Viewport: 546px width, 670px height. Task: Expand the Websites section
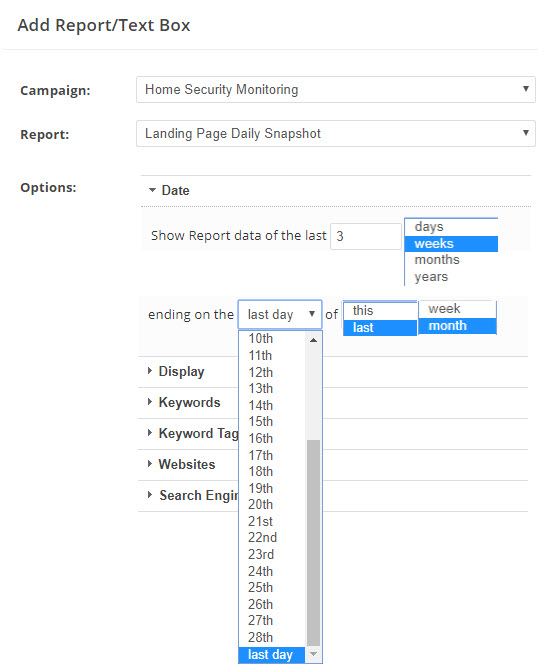coord(181,464)
